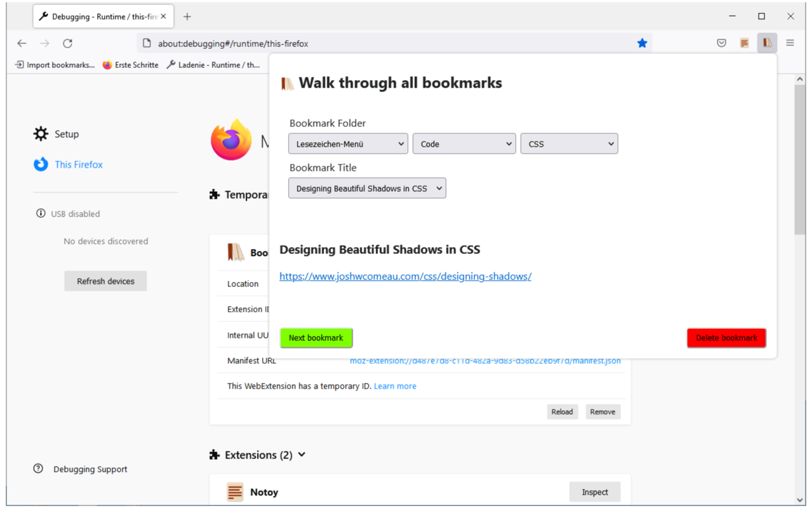Open the Walk through all bookmarks extension icon
This screenshot has height=508, width=812.
[767, 43]
